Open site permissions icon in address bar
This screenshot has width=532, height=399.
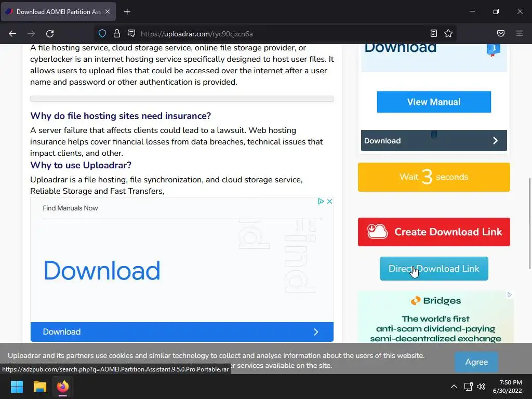click(x=131, y=33)
